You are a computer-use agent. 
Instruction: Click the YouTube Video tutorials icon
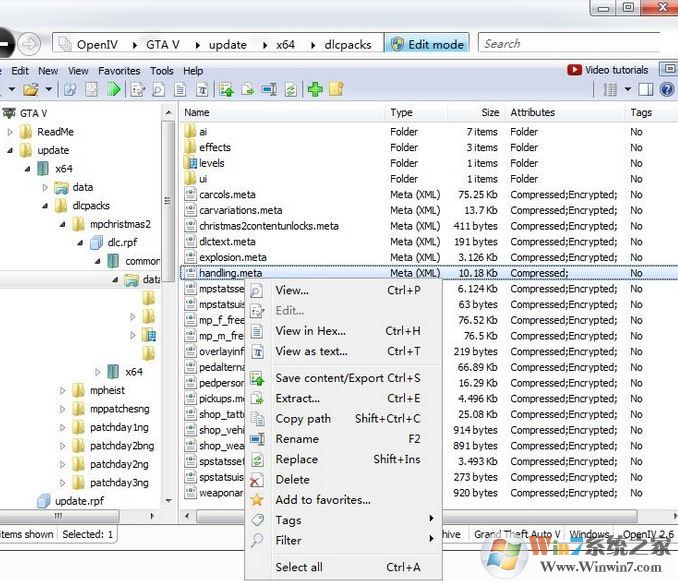coord(574,70)
